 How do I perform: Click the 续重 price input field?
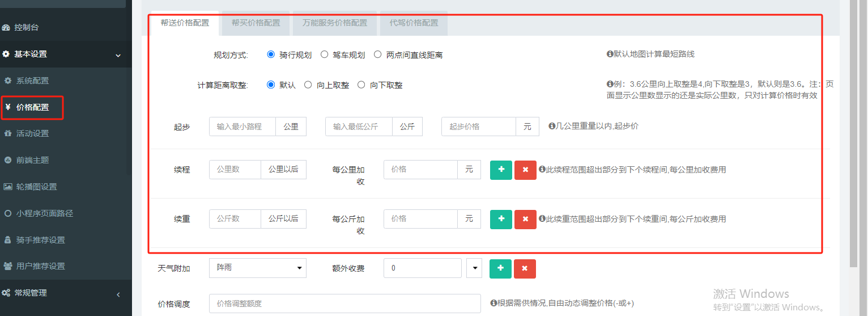420,219
